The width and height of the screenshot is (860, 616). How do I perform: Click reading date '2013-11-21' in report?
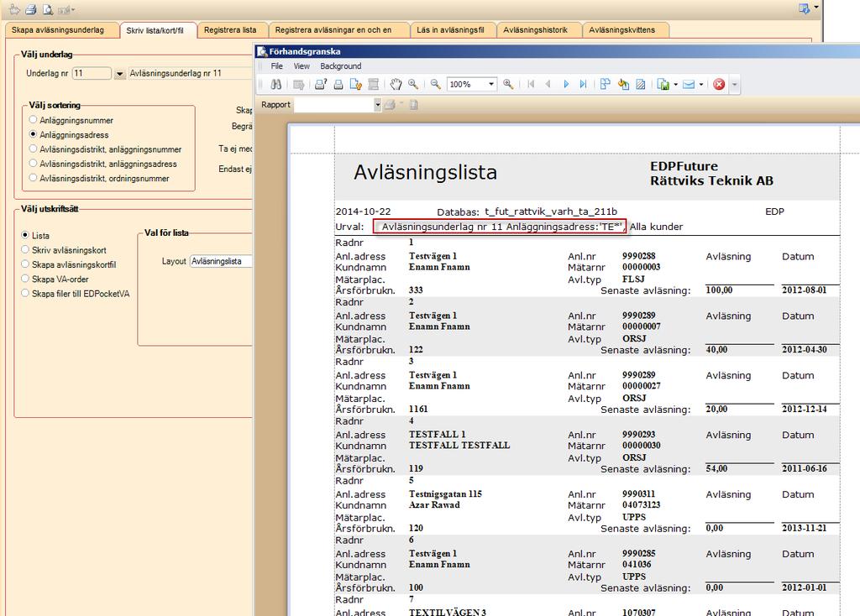[805, 529]
